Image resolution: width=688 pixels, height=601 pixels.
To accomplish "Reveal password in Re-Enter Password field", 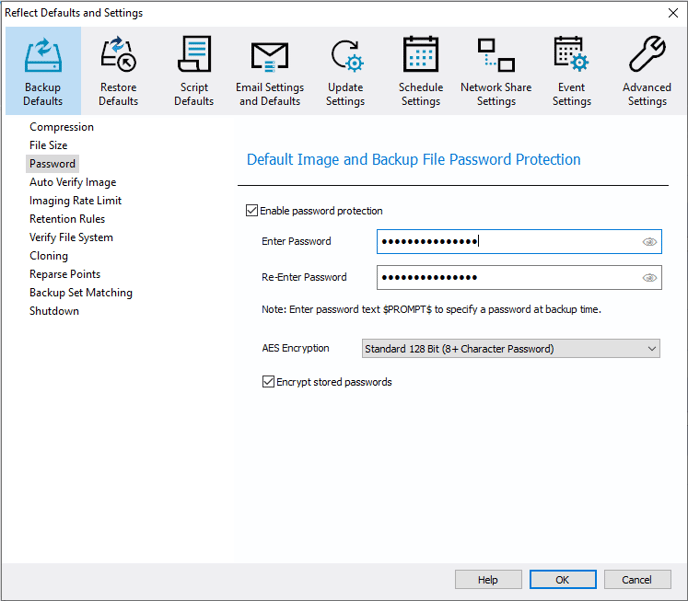I will (649, 278).
